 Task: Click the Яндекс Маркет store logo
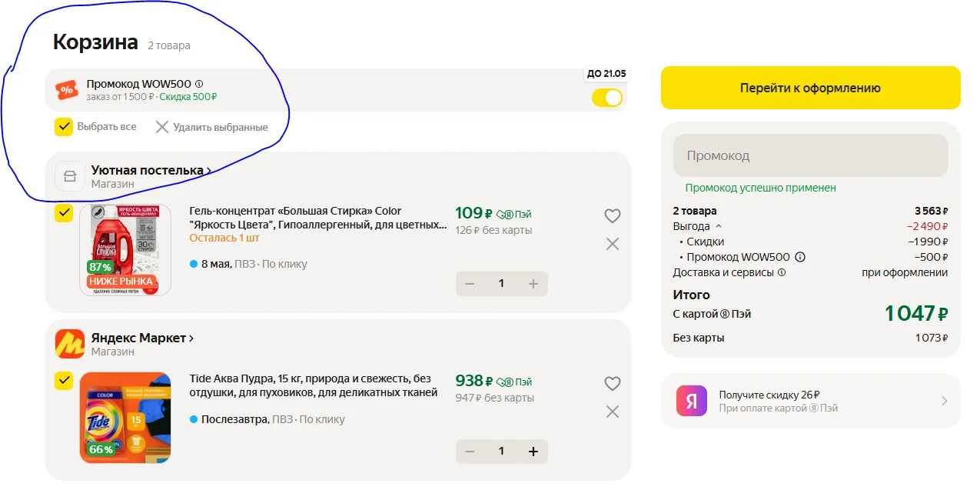point(70,344)
